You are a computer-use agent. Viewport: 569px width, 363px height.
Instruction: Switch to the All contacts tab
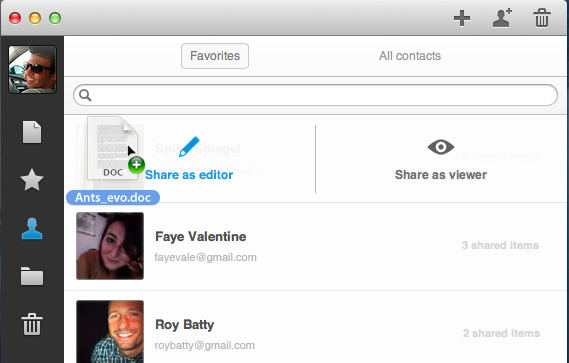[x=410, y=56]
